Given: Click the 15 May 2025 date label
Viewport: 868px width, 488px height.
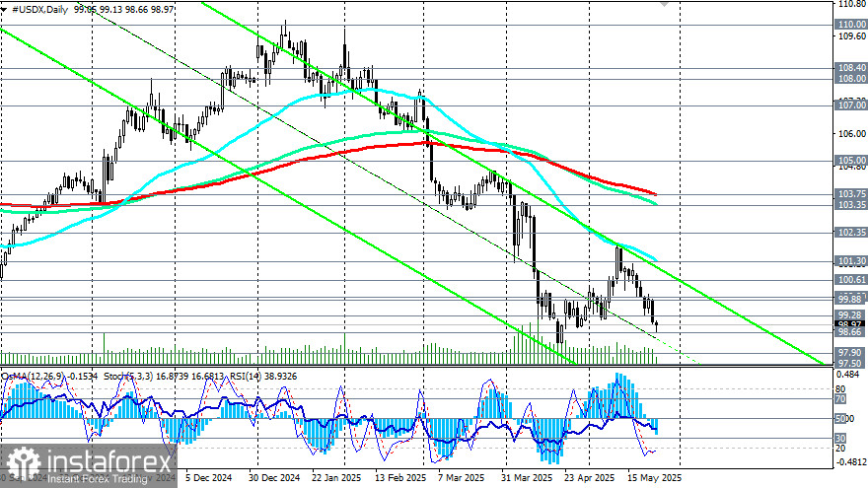Looking at the screenshot, I should pos(654,477).
